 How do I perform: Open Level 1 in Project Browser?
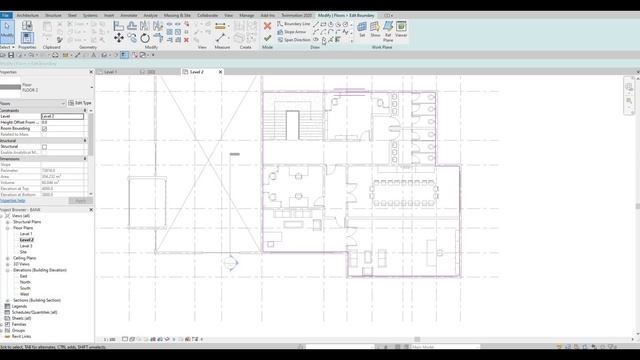pyautogui.click(x=26, y=234)
